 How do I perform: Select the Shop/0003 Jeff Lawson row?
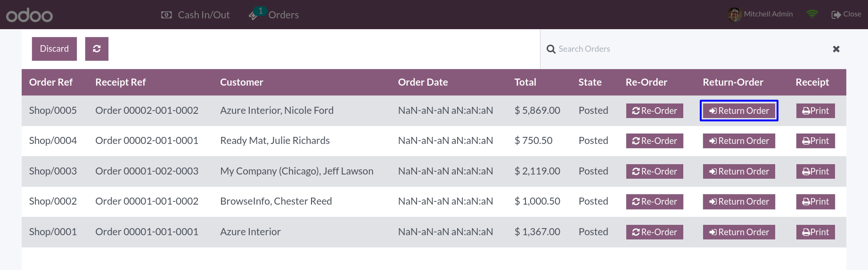[x=434, y=171]
